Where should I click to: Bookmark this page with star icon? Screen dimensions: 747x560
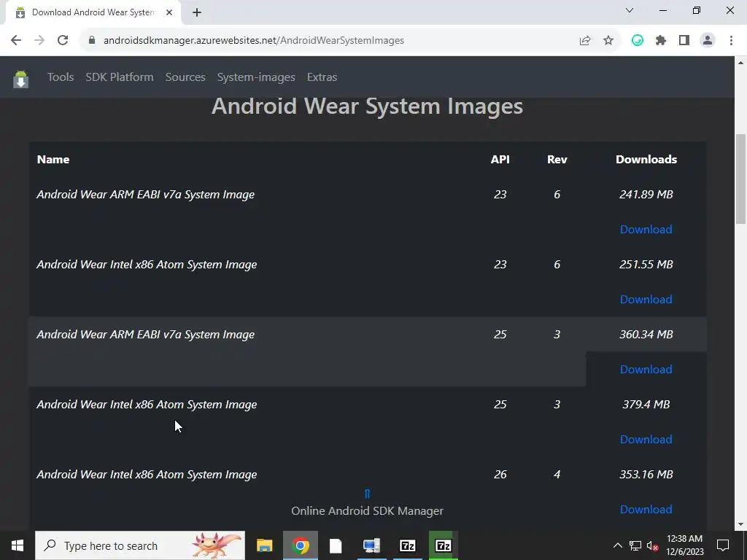click(608, 41)
